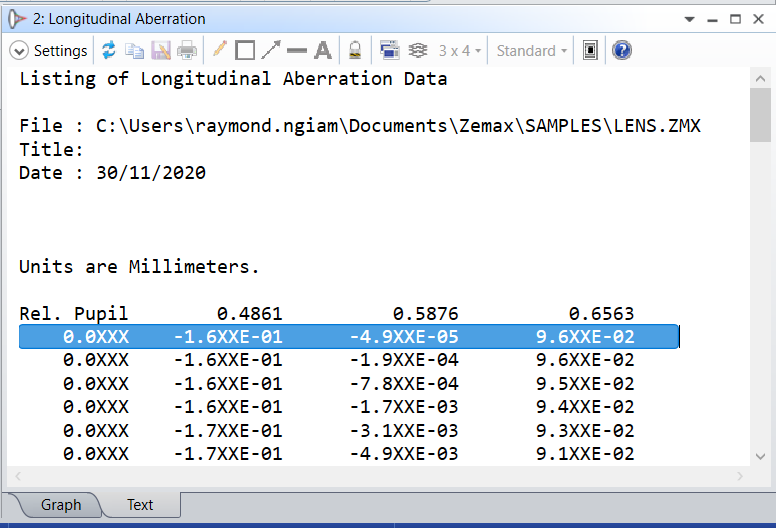Click the Refresh (update) icon

(109, 50)
